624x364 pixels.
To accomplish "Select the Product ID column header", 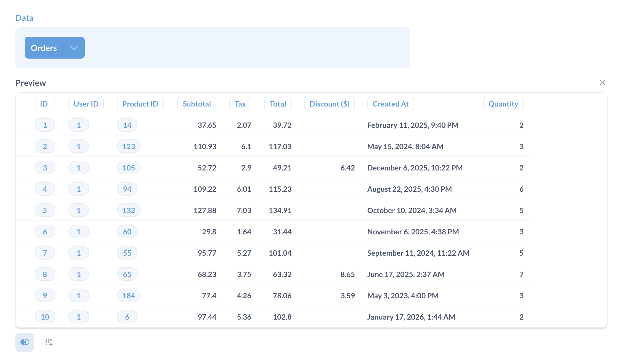I will [x=140, y=104].
